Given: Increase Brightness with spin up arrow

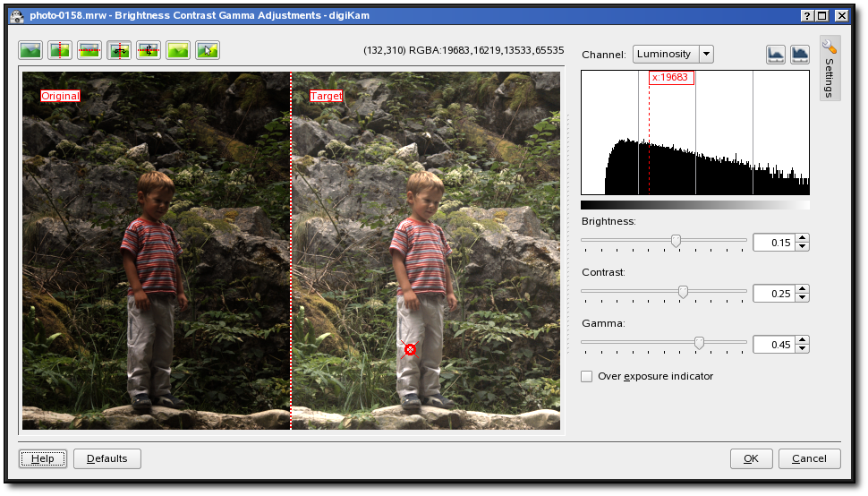Looking at the screenshot, I should point(803,238).
